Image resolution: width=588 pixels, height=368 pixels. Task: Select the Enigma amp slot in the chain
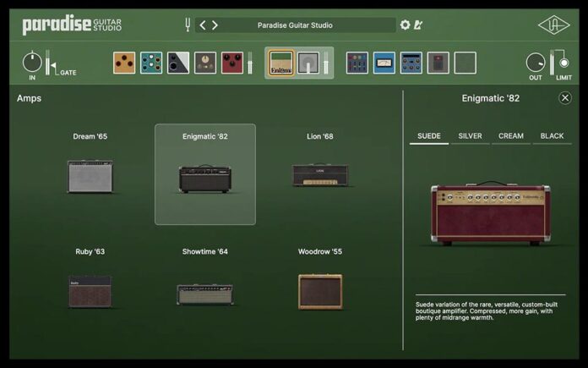point(281,63)
